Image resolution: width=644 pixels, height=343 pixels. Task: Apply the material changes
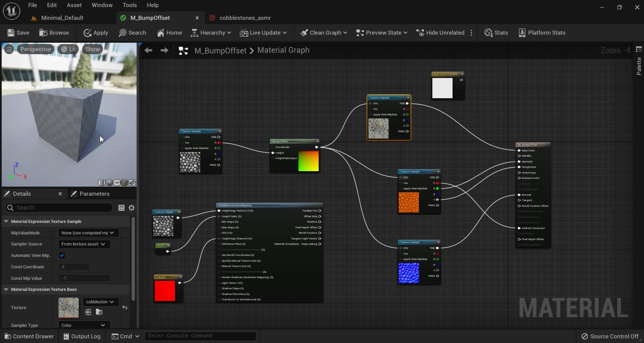tap(96, 32)
